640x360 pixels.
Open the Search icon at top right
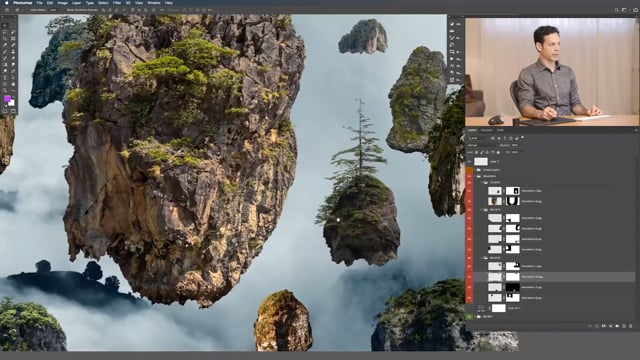616,10
